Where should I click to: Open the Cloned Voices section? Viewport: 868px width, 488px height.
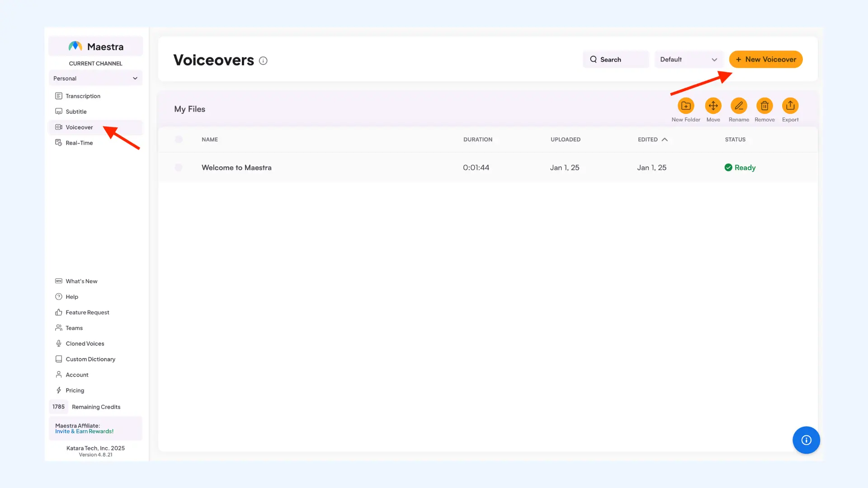[x=85, y=343]
